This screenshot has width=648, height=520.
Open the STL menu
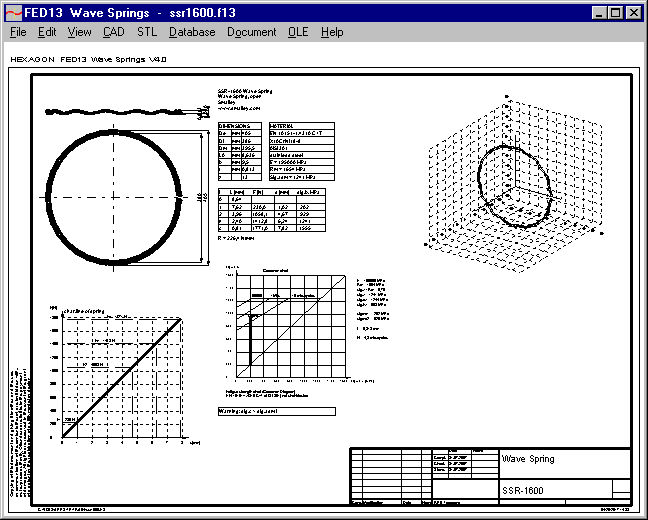coord(147,32)
